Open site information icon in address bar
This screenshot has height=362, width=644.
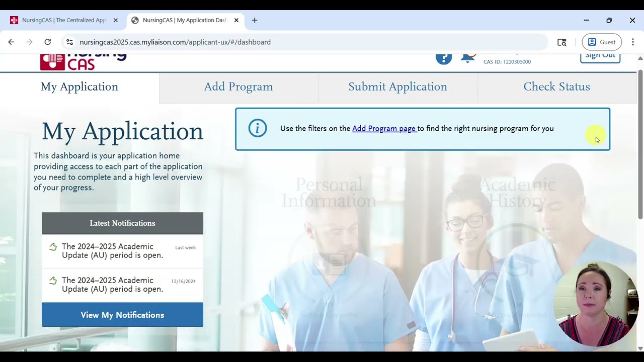(x=69, y=42)
